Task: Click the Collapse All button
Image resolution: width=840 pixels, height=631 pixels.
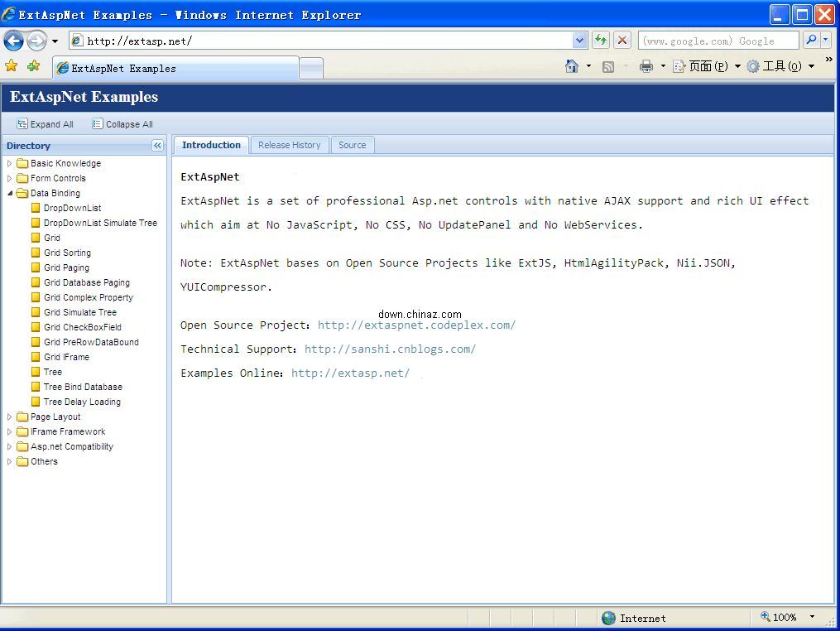Action: [x=122, y=124]
